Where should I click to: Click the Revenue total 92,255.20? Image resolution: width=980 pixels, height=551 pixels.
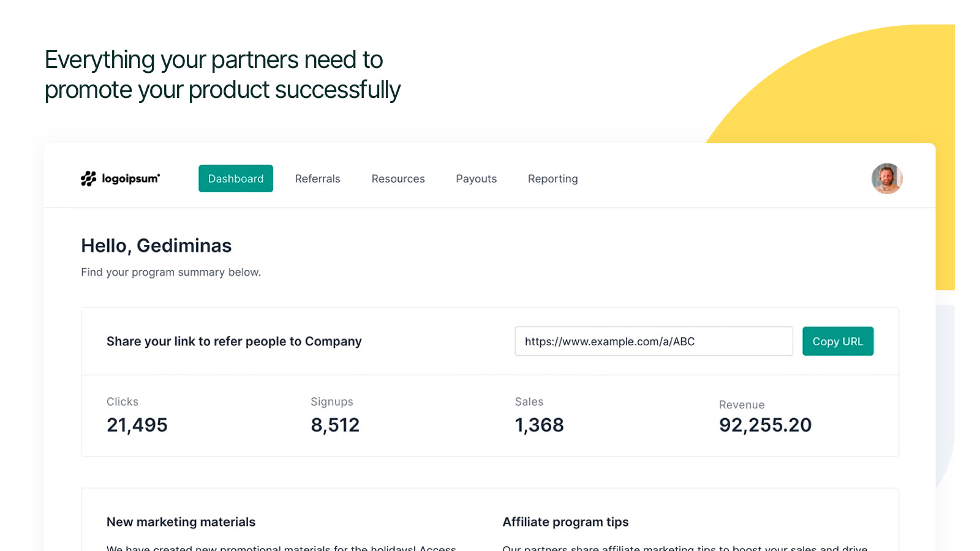click(x=765, y=424)
